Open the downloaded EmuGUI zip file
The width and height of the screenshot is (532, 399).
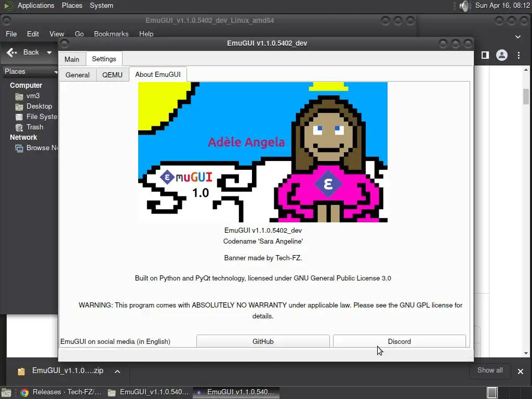pos(68,370)
